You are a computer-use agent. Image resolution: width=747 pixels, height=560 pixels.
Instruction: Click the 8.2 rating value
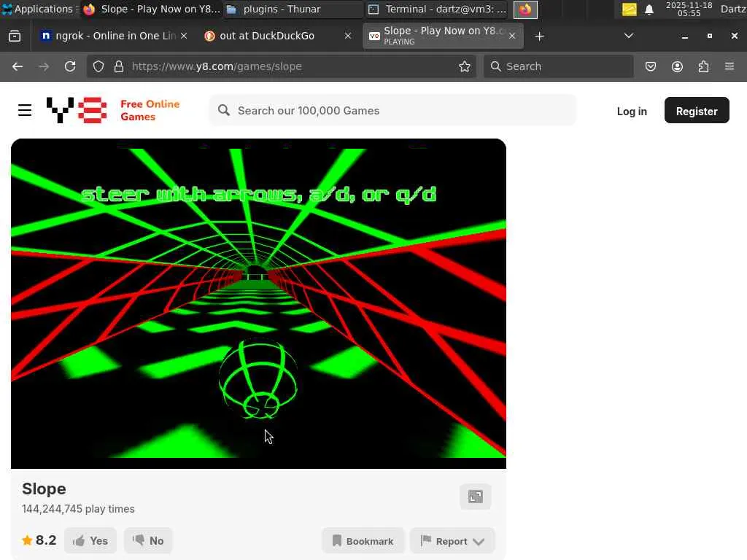click(x=46, y=540)
